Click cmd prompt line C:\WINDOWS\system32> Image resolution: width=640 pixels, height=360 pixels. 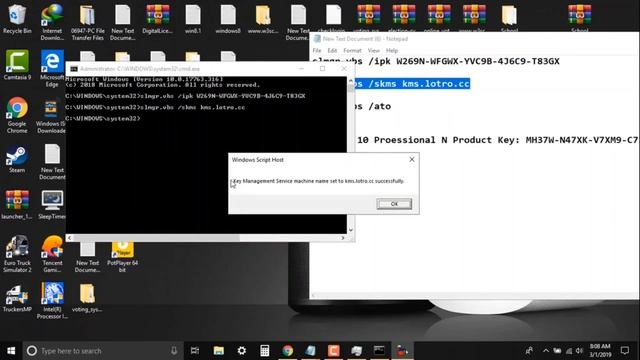click(102, 118)
